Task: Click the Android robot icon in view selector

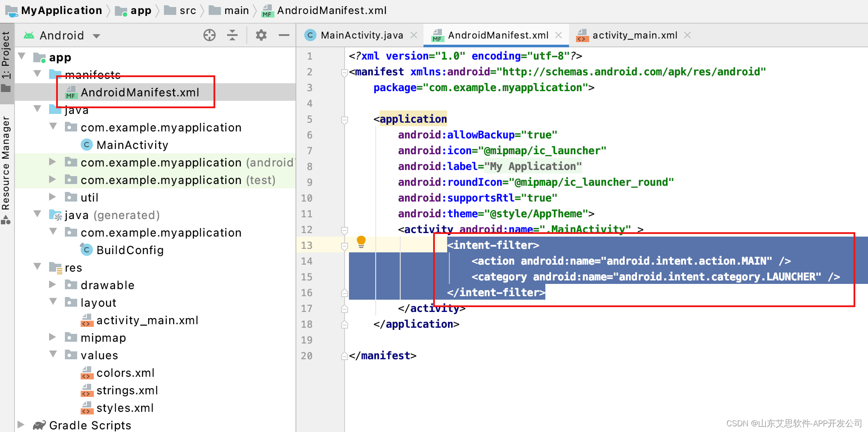Action: click(29, 35)
